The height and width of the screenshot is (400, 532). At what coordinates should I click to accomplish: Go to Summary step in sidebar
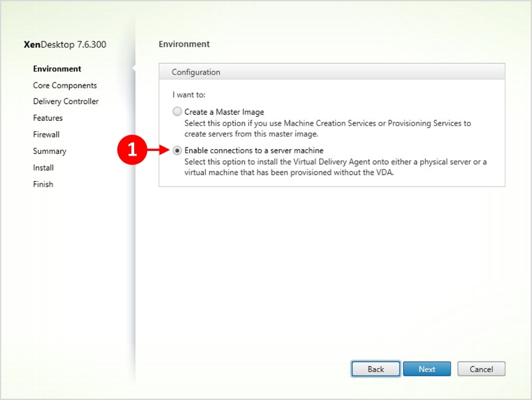click(x=50, y=151)
